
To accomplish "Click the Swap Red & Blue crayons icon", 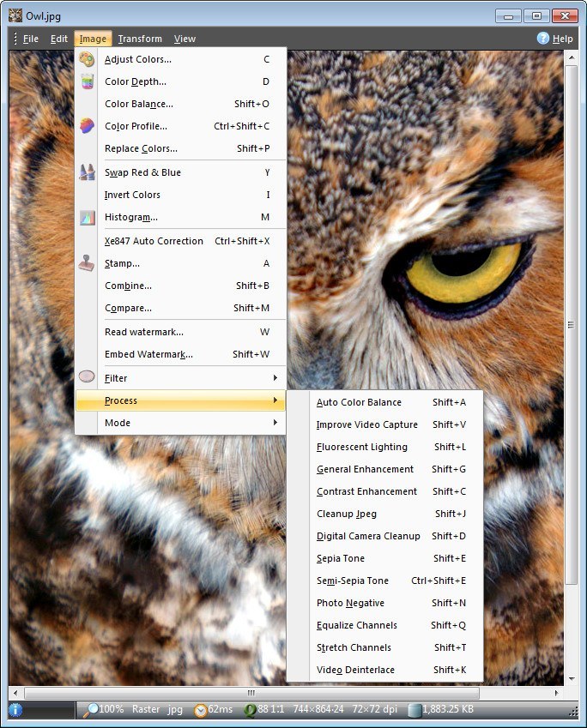I will coord(87,171).
